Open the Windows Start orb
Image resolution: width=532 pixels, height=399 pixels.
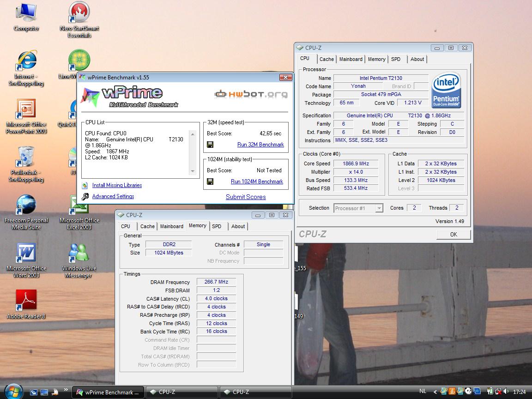pos(14,392)
